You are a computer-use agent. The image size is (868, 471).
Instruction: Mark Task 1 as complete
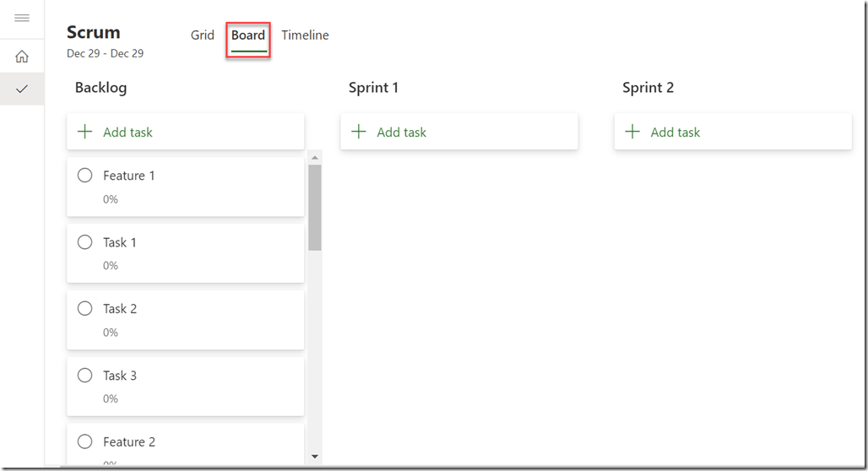(84, 242)
